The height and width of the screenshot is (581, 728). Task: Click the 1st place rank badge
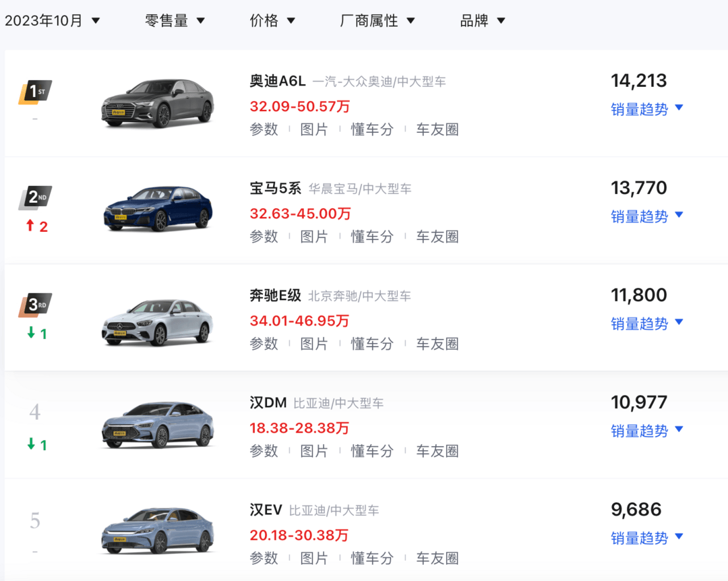(x=35, y=92)
